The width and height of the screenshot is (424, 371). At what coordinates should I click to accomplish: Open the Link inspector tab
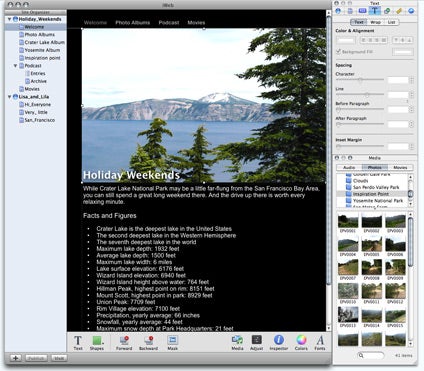411,11
